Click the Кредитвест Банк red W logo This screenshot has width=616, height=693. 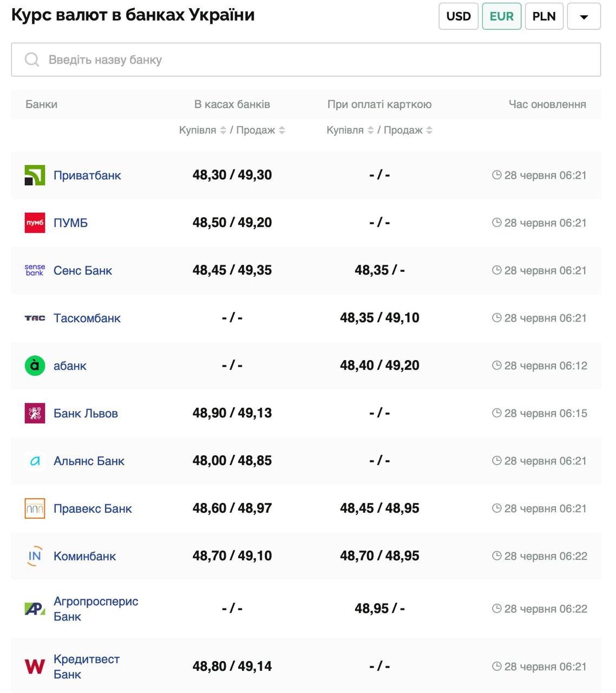click(x=35, y=666)
